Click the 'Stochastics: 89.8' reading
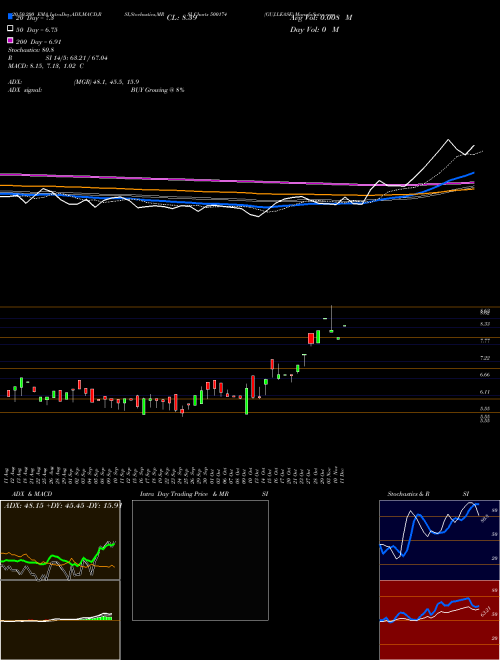Viewport: 500px width, 660px height. pyautogui.click(x=31, y=50)
